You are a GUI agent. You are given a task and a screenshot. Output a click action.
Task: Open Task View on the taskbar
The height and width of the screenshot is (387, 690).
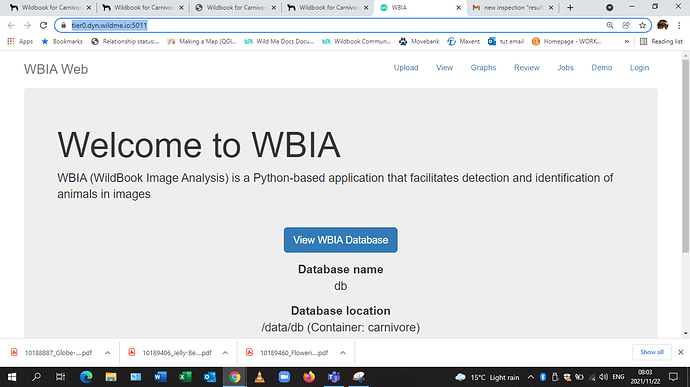60,377
